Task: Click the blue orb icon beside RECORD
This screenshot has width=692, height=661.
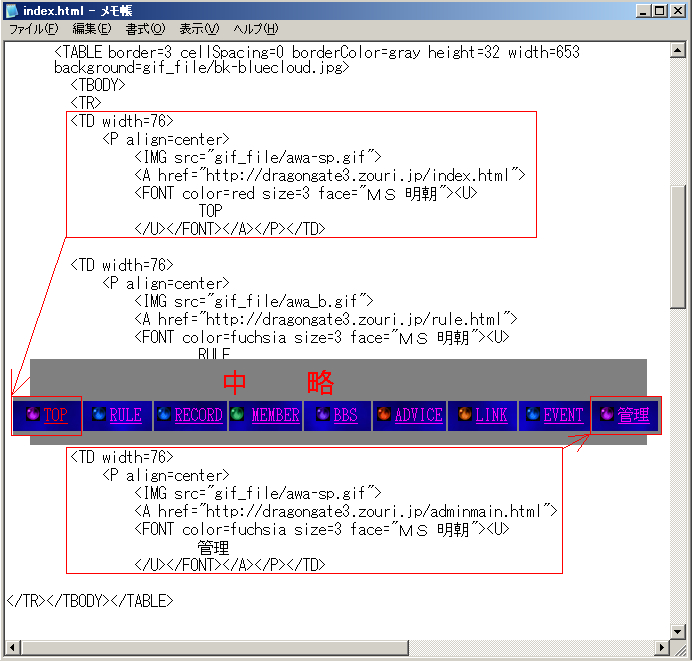Action: tap(164, 414)
